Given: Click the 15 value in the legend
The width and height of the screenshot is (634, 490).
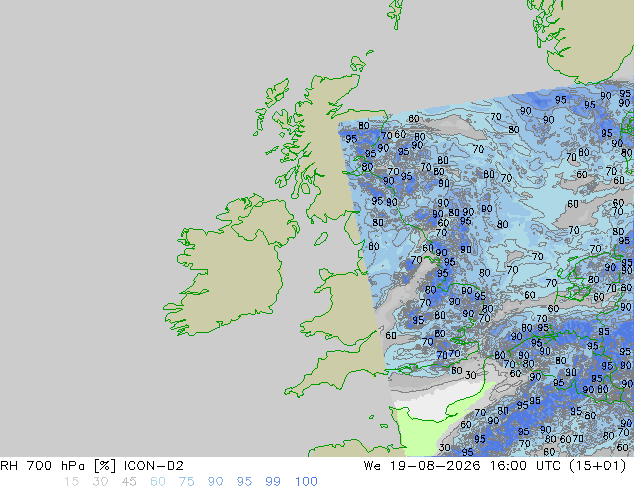Looking at the screenshot, I should [71, 482].
